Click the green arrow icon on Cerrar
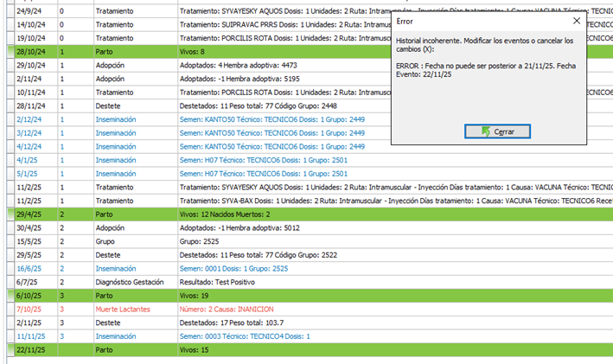 (x=486, y=131)
